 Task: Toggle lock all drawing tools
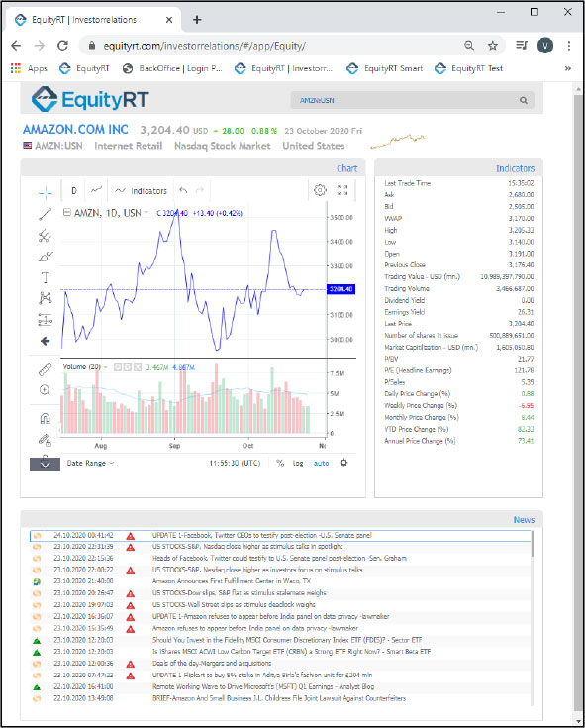tap(45, 439)
